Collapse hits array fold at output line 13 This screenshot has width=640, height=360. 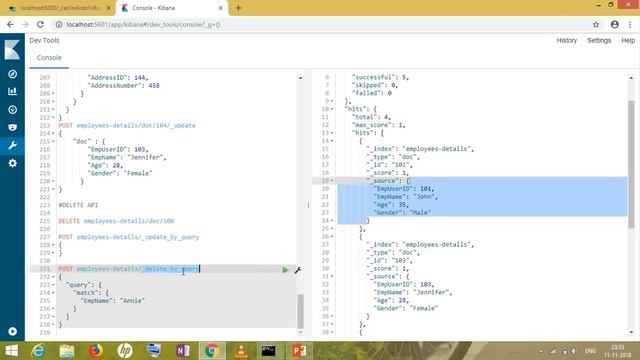(332, 133)
